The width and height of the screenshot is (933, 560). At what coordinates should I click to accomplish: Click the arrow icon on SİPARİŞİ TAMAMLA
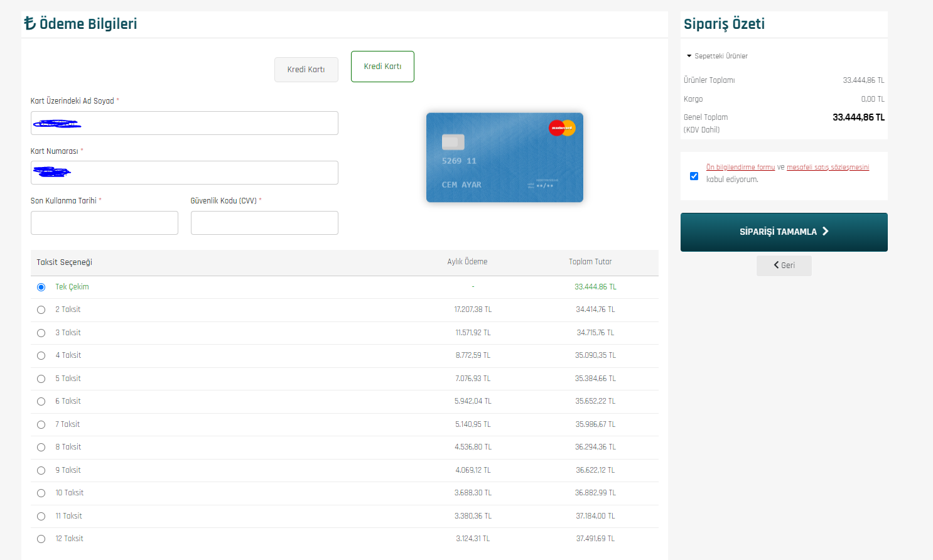[826, 232]
